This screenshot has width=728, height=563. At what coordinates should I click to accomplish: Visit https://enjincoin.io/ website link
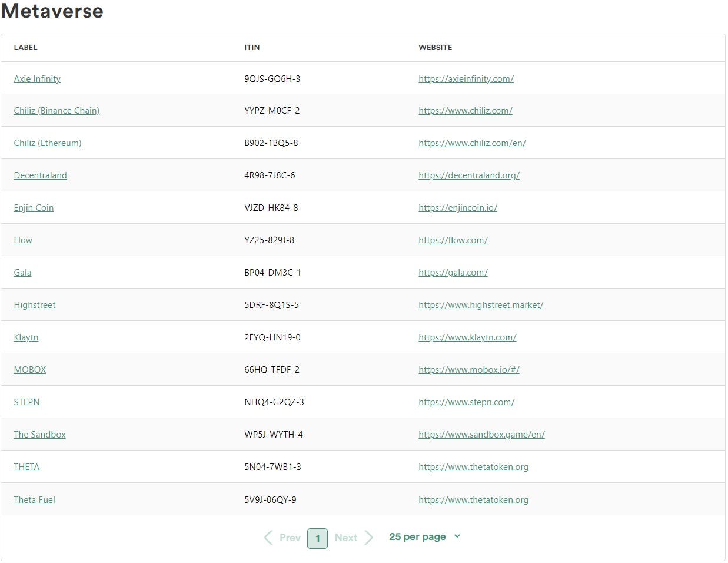pyautogui.click(x=458, y=208)
